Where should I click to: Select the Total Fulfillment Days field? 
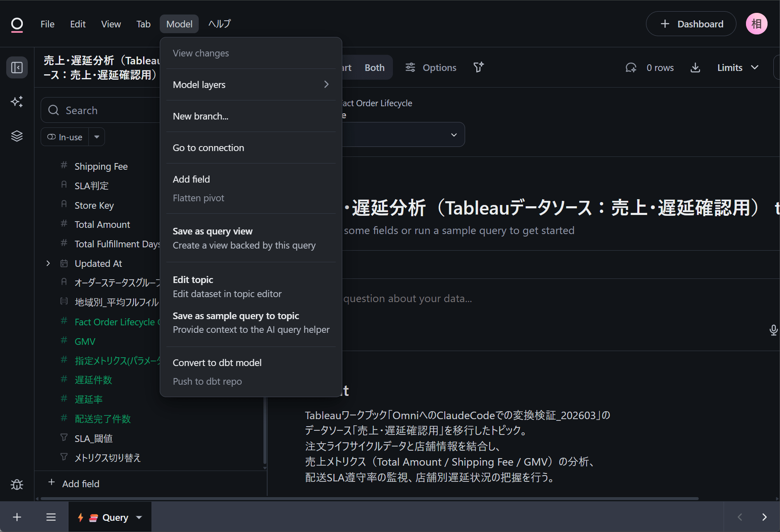click(117, 244)
